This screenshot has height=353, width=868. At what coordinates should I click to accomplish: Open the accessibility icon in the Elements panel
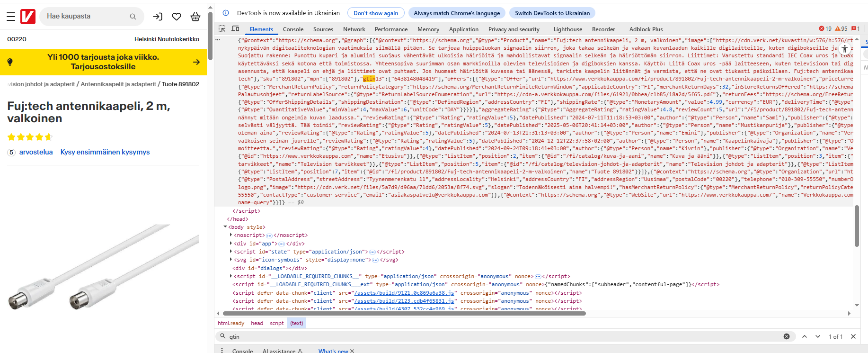[845, 48]
